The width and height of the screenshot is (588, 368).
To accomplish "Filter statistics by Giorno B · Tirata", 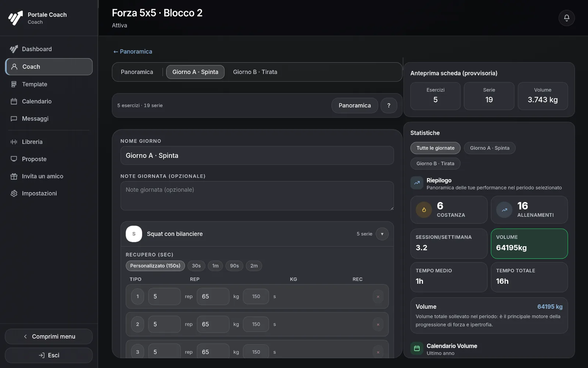I will point(435,163).
